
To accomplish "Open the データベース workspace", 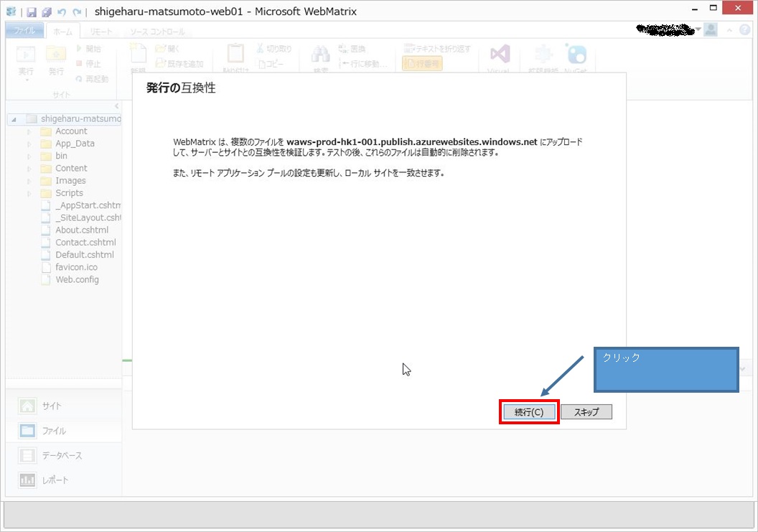I will tap(63, 456).
